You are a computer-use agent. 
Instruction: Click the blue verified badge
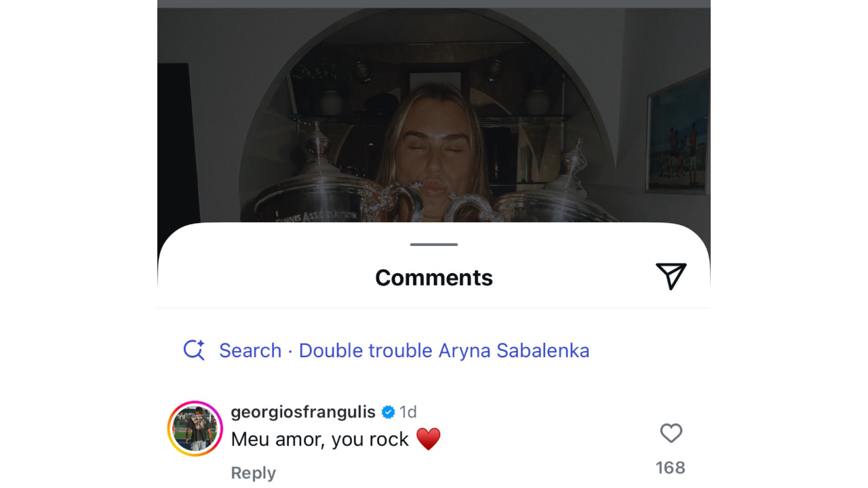389,412
